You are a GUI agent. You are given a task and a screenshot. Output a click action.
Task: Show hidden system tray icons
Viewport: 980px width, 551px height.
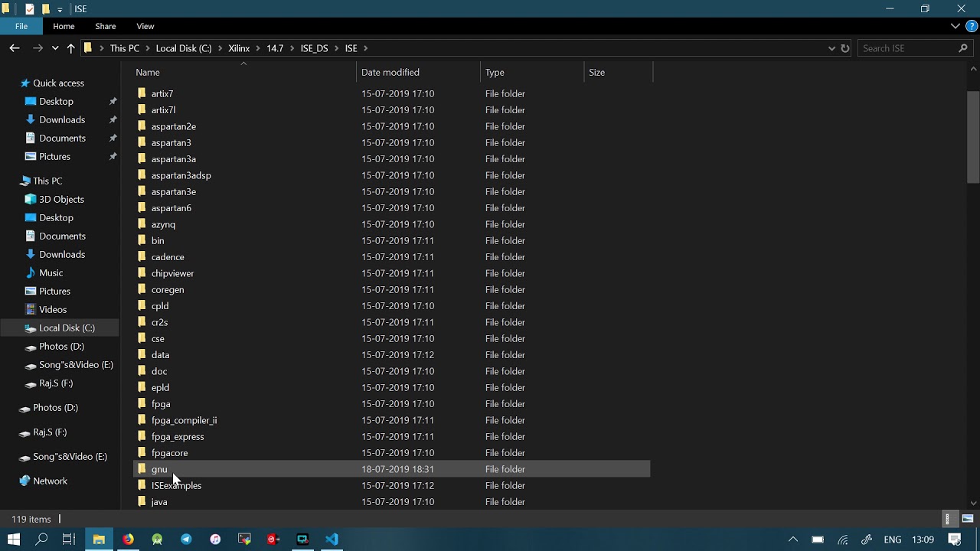coord(793,540)
